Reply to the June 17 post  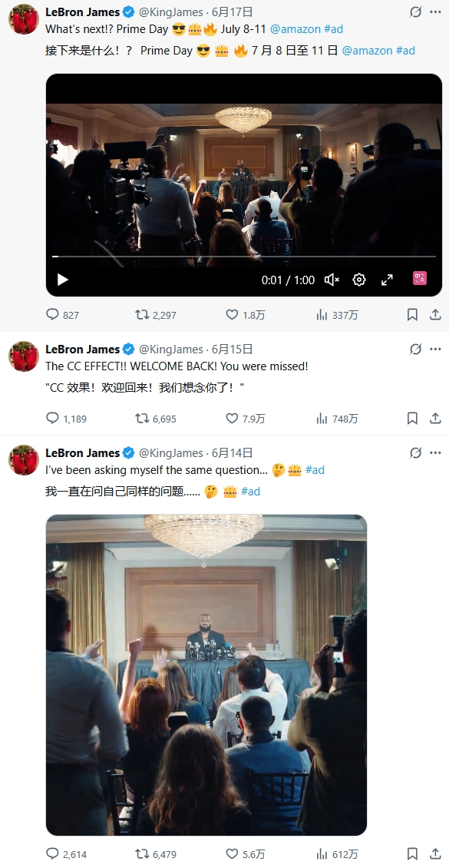(x=52, y=314)
